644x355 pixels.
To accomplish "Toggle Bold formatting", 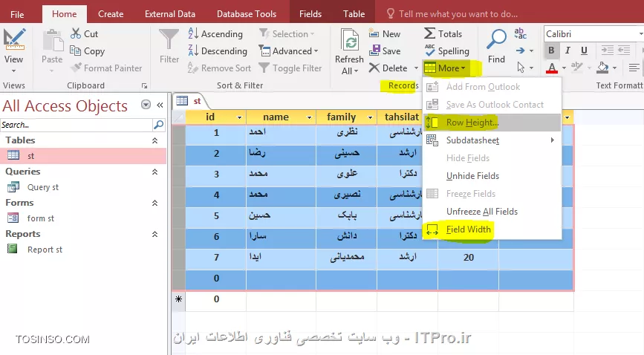I will (551, 51).
